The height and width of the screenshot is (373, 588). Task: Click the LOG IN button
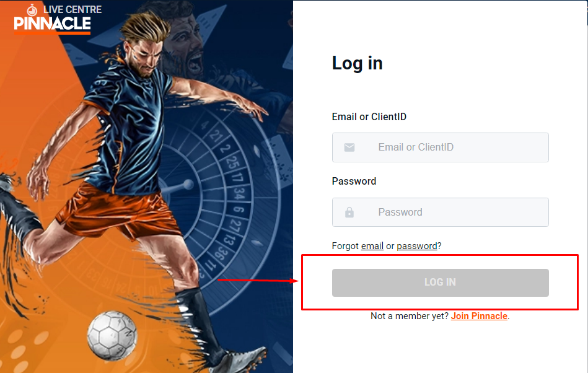tap(441, 283)
